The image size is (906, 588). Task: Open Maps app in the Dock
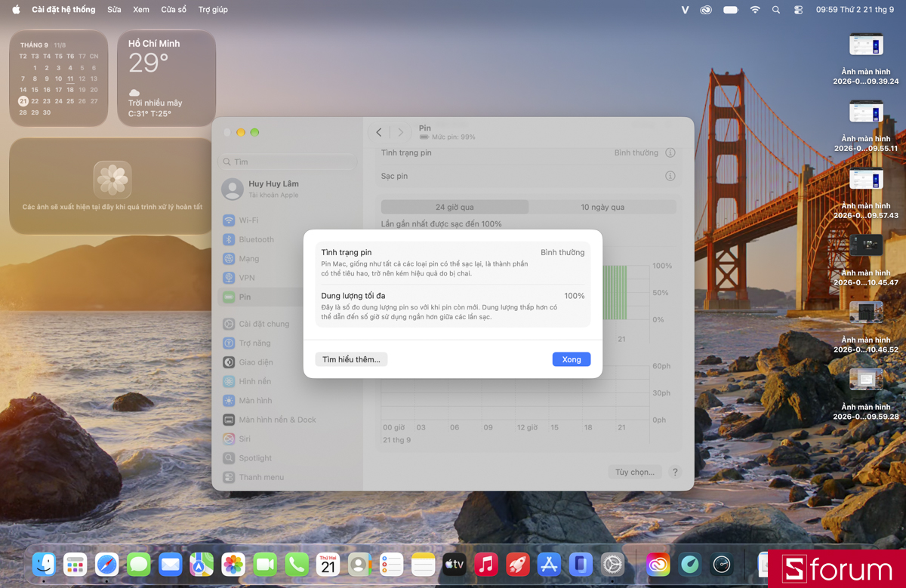click(x=202, y=564)
